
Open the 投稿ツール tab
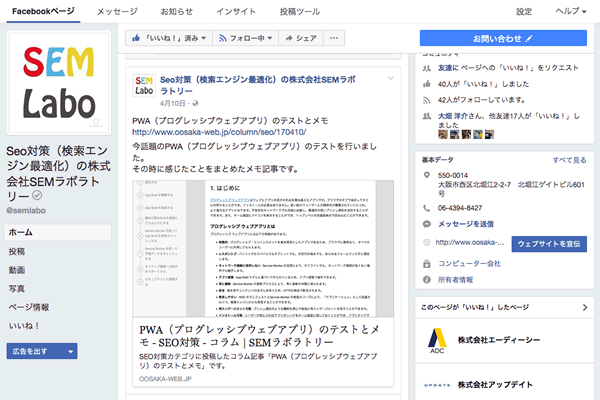tap(300, 11)
